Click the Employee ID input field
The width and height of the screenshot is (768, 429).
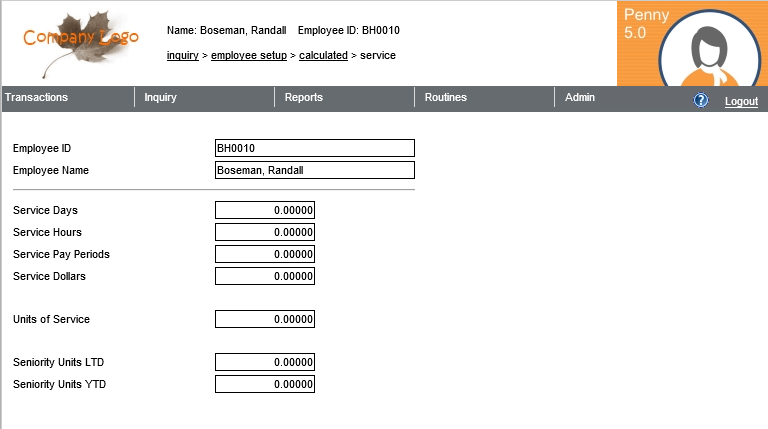coord(314,148)
